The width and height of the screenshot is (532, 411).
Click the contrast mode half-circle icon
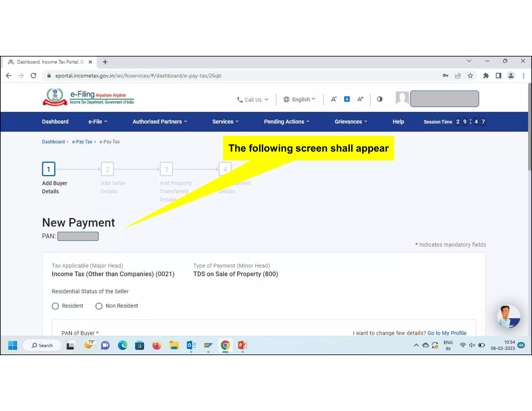380,99
